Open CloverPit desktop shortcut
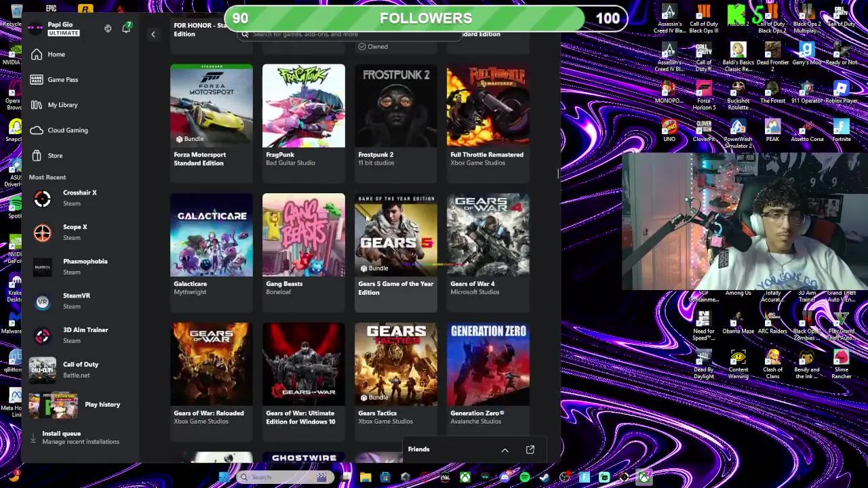Image resolution: width=868 pixels, height=488 pixels. pyautogui.click(x=704, y=130)
